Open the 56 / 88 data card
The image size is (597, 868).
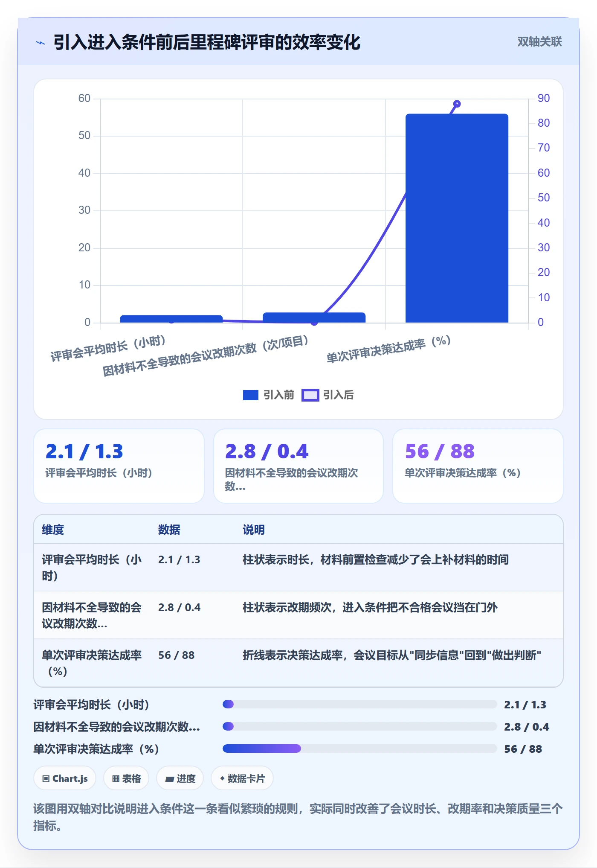478,466
